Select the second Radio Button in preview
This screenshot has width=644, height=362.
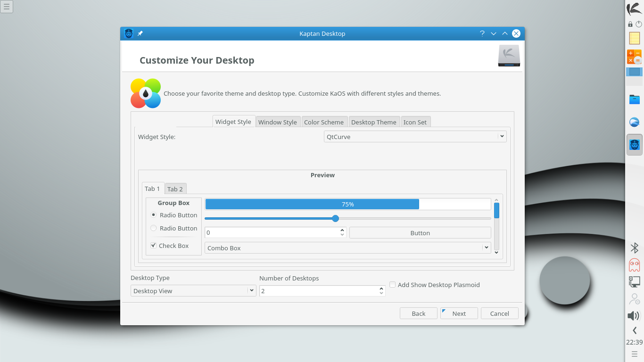(x=173, y=228)
